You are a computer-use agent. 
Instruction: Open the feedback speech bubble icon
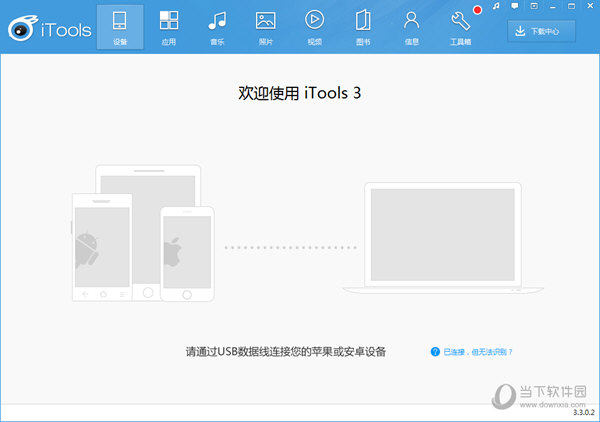[x=515, y=6]
